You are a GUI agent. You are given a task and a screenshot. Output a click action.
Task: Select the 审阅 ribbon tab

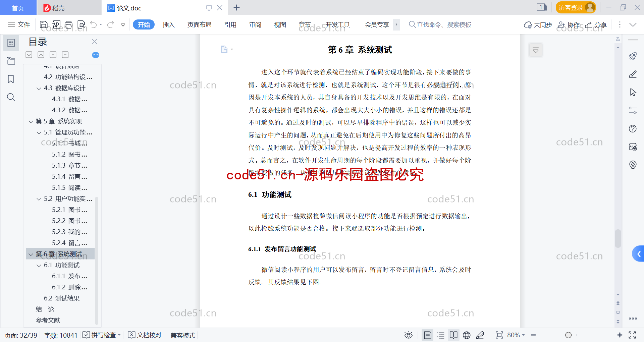point(255,24)
